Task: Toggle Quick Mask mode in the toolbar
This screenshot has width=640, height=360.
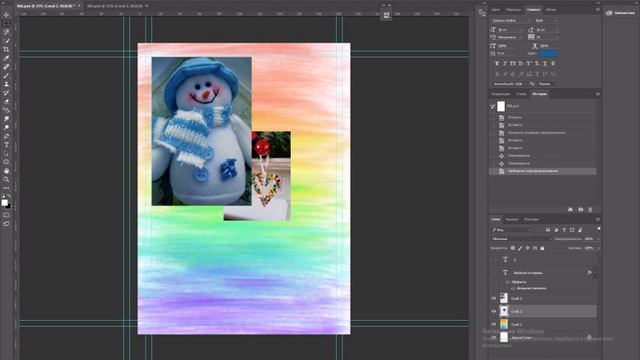Action: coord(6,215)
